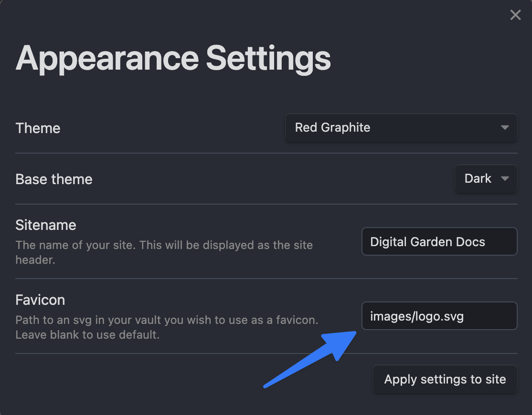
Task: Focus the Sitename input field
Action: pos(439,241)
